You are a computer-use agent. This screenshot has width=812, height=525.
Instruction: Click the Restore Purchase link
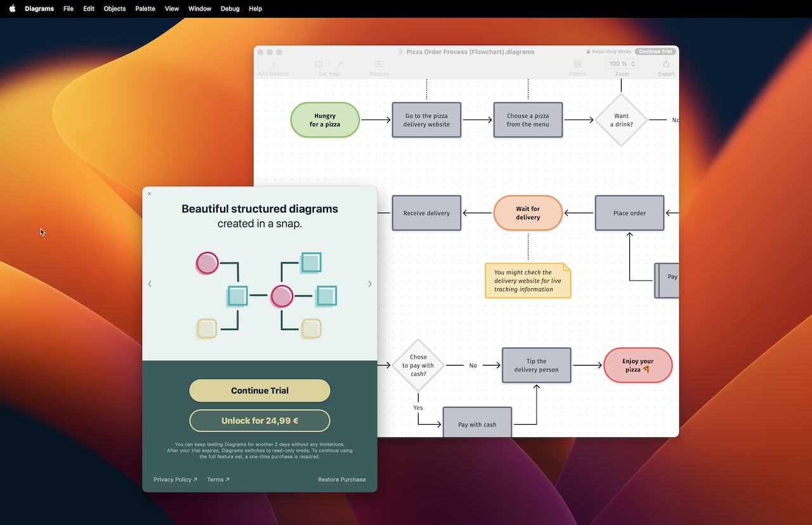click(x=342, y=479)
